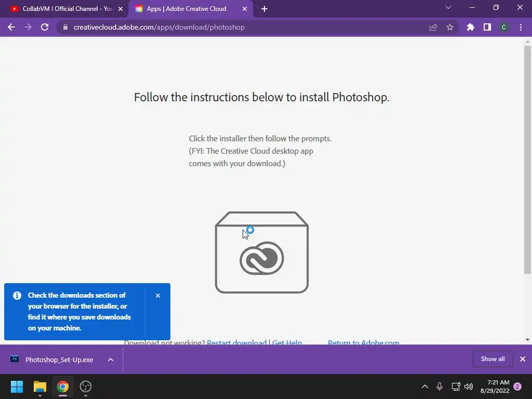Image resolution: width=532 pixels, height=399 pixels.
Task: Click the padlock site info icon
Action: [x=65, y=27]
